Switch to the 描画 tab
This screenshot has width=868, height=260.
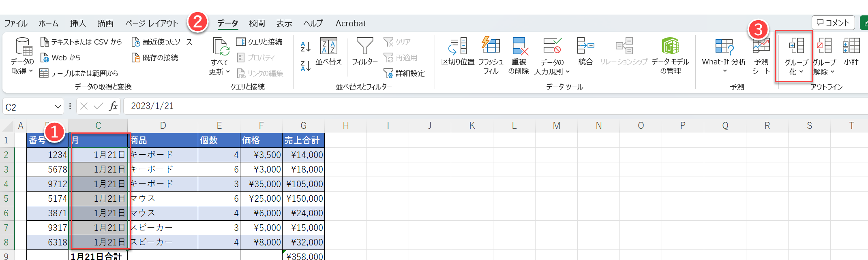pos(105,23)
